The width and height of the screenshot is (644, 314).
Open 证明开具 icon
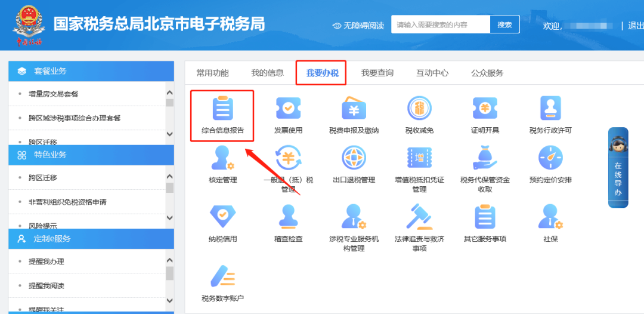[x=485, y=109]
